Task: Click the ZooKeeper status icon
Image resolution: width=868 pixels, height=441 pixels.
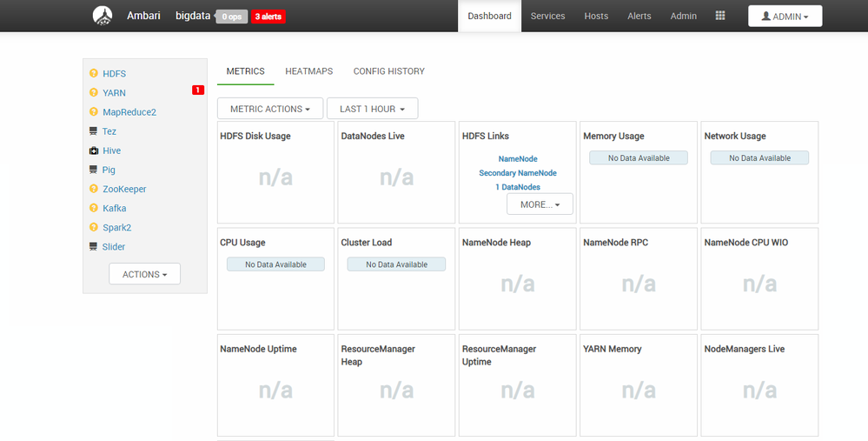Action: coord(94,189)
